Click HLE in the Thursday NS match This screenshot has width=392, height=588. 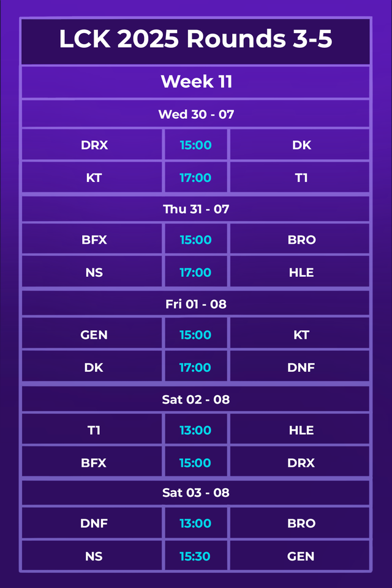301,273
